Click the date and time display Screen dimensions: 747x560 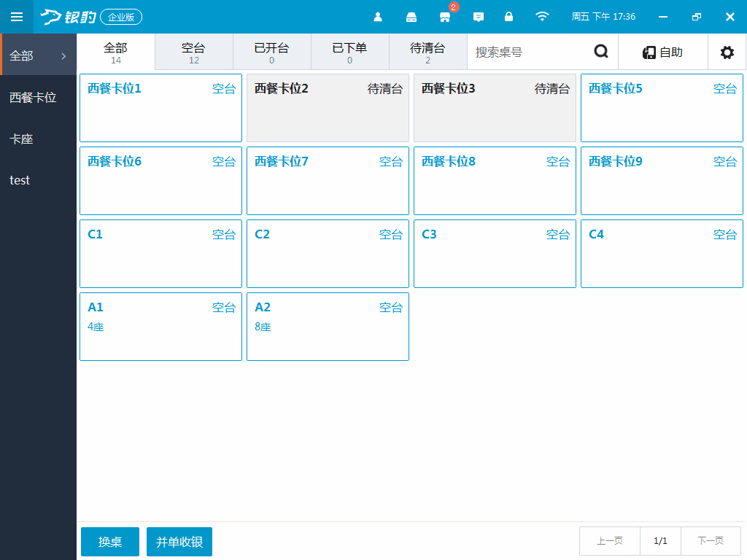coord(603,17)
